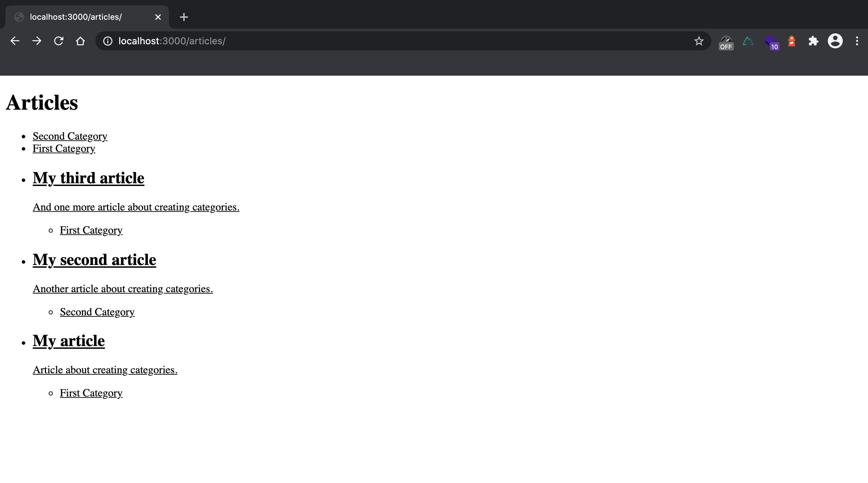Viewport: 868px width, 483px height.
Task: Click the browser back navigation arrow
Action: coord(14,41)
